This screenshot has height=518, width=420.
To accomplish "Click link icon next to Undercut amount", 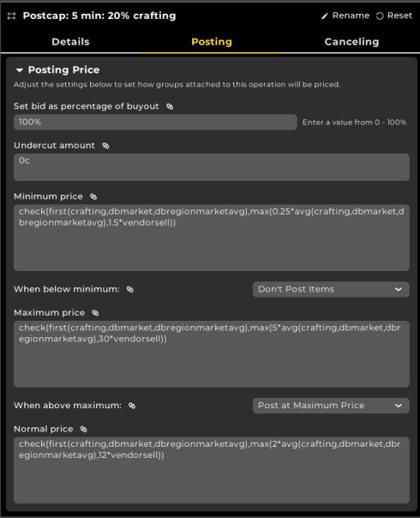I will [x=105, y=146].
